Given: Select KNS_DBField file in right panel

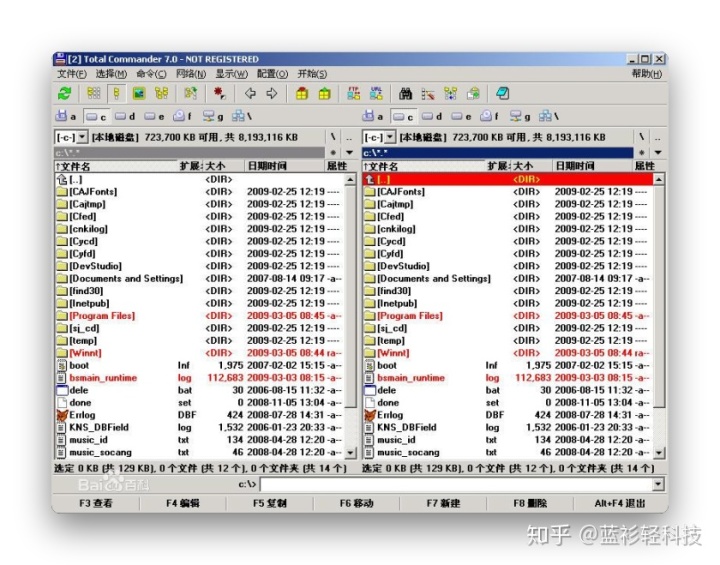Looking at the screenshot, I should [506, 427].
